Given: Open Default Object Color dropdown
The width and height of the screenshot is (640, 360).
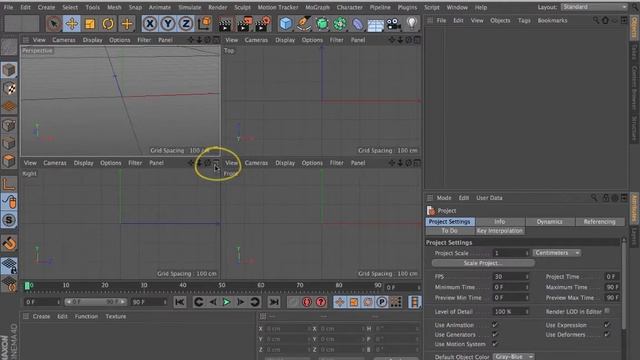Looking at the screenshot, I should tap(514, 357).
